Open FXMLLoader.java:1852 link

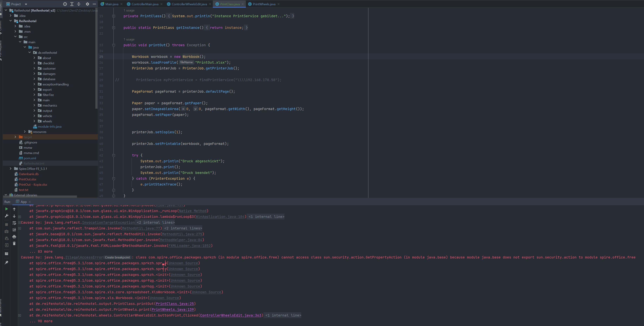189,246
